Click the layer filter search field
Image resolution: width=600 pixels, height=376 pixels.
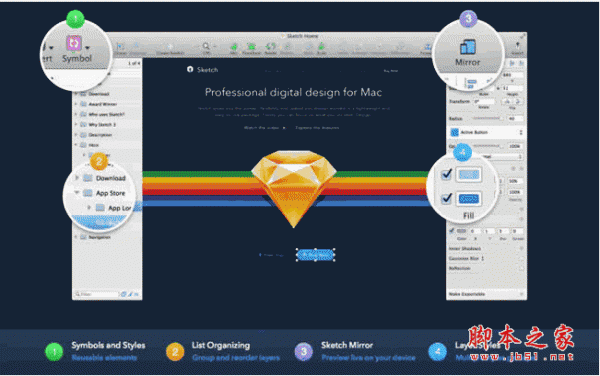tap(97, 294)
